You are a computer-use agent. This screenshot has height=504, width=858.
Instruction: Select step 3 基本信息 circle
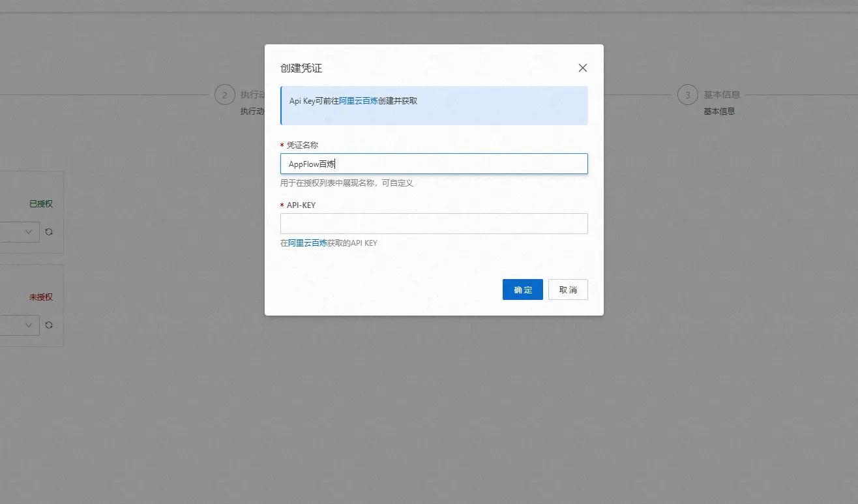pyautogui.click(x=687, y=95)
